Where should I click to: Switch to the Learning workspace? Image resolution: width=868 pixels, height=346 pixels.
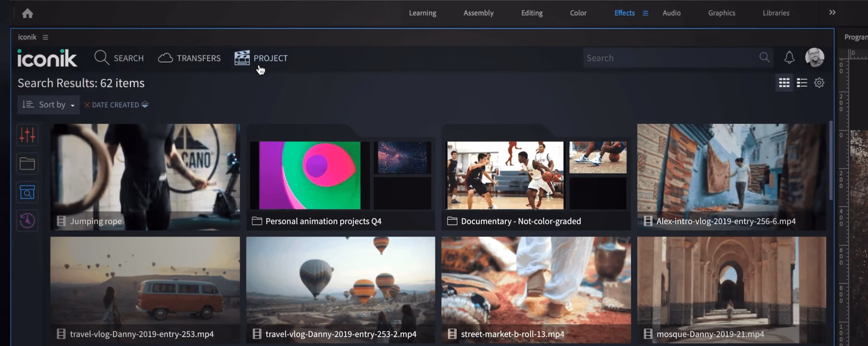423,13
